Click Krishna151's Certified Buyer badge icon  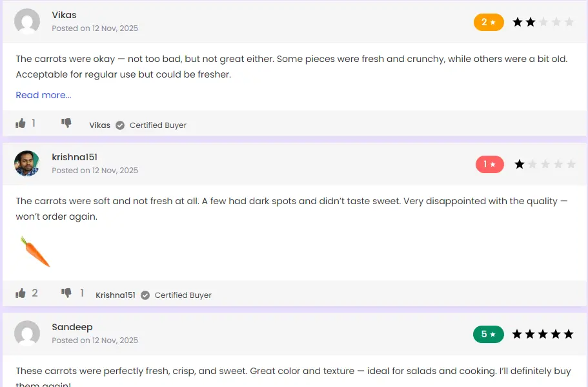(x=145, y=295)
